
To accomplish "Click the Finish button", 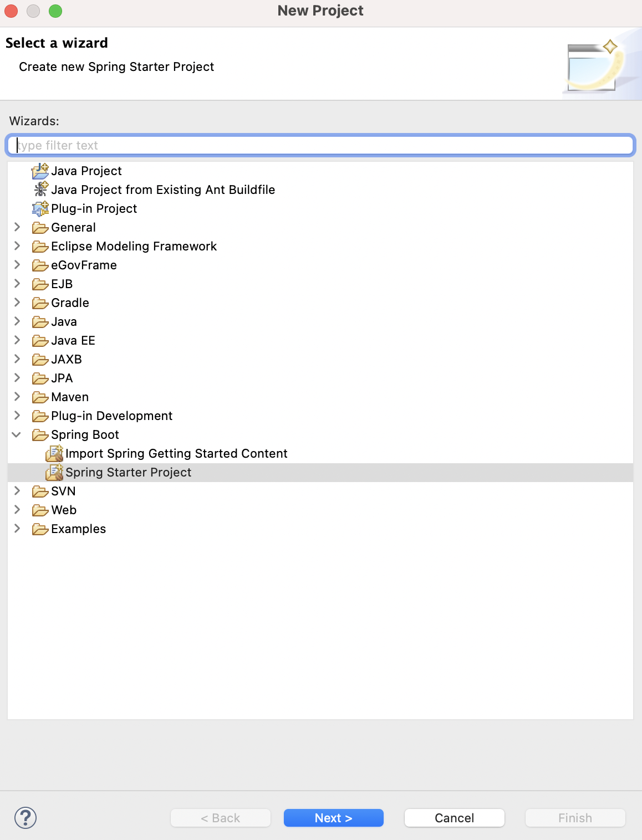I will click(x=575, y=818).
